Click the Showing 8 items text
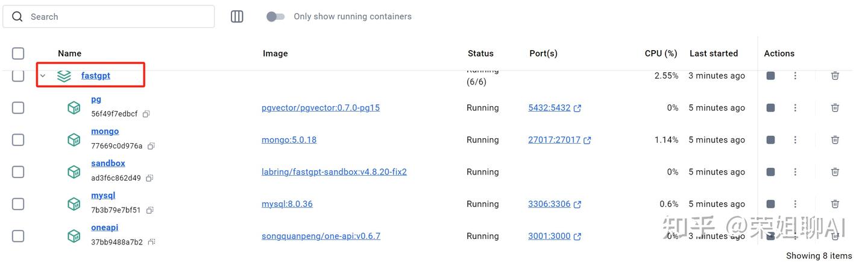 pyautogui.click(x=819, y=255)
